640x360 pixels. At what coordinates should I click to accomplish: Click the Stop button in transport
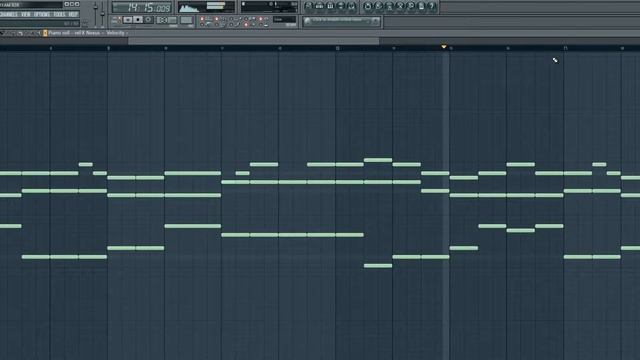pyautogui.click(x=138, y=20)
